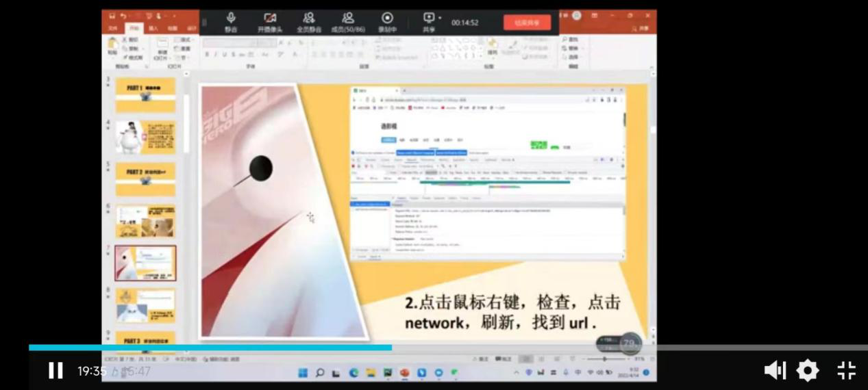868x390 pixels.
Task: Toggle italic formatting in ribbon
Action: [216, 55]
